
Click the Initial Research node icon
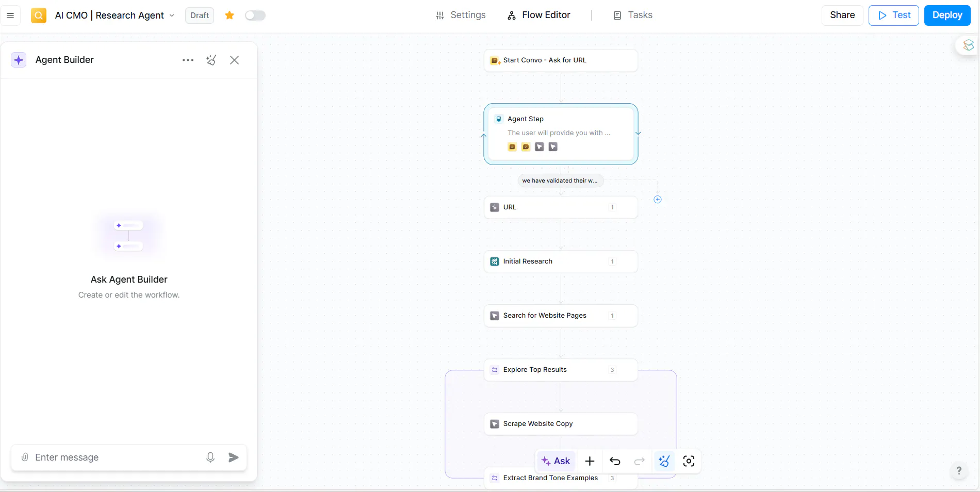coord(494,261)
